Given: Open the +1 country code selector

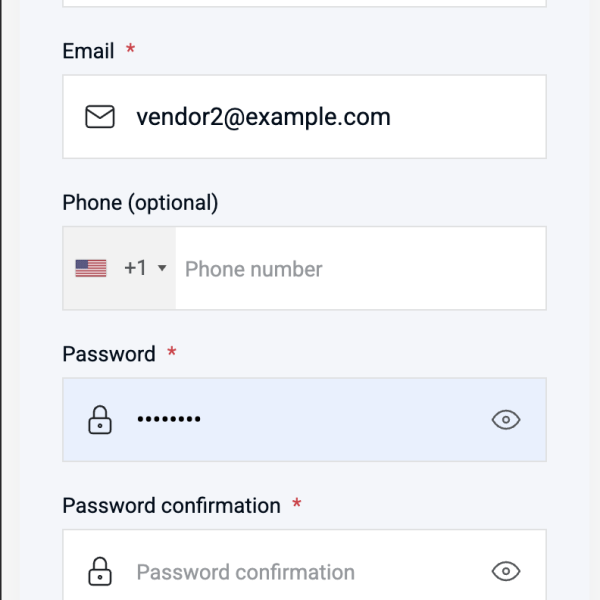Looking at the screenshot, I should coord(135,268).
